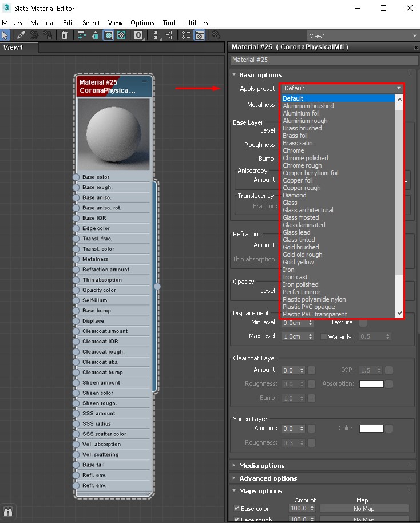Expand the Media options rollout
The image size is (420, 523).
tap(234, 465)
